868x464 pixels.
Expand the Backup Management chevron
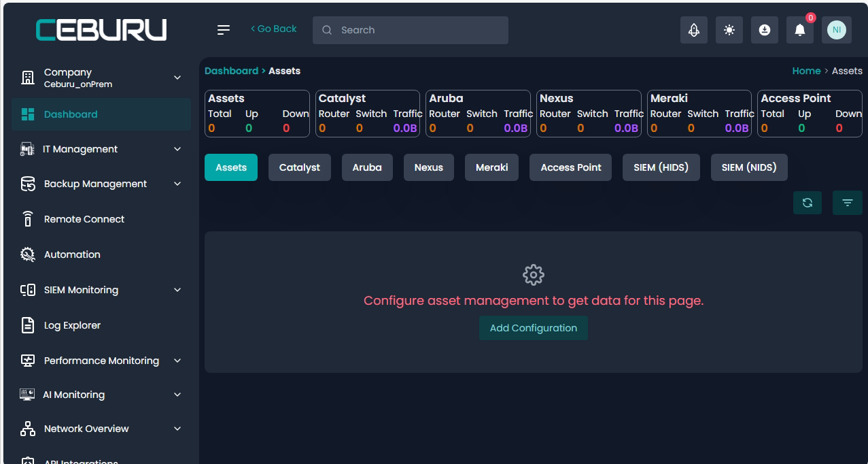(x=177, y=184)
